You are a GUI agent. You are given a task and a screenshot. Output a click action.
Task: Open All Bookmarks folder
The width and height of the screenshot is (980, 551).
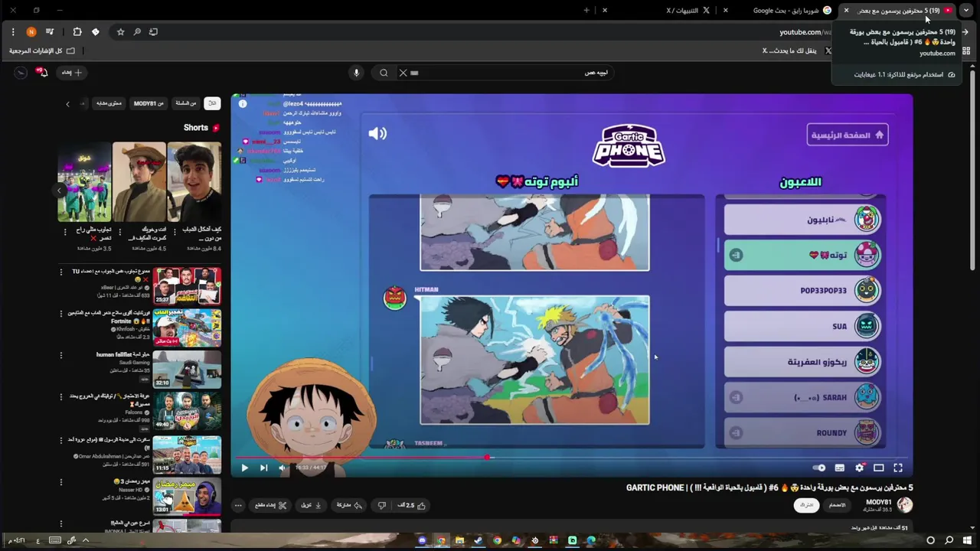pyautogui.click(x=42, y=51)
